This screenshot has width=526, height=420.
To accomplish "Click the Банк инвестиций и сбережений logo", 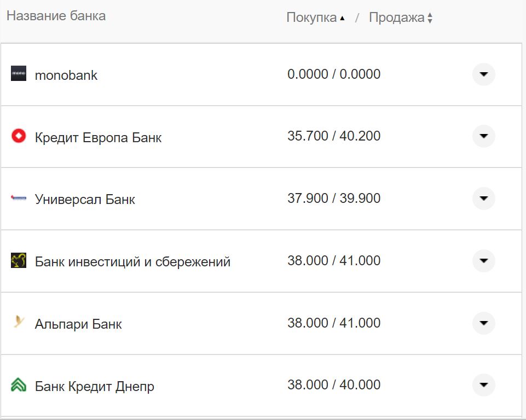I will [x=20, y=261].
